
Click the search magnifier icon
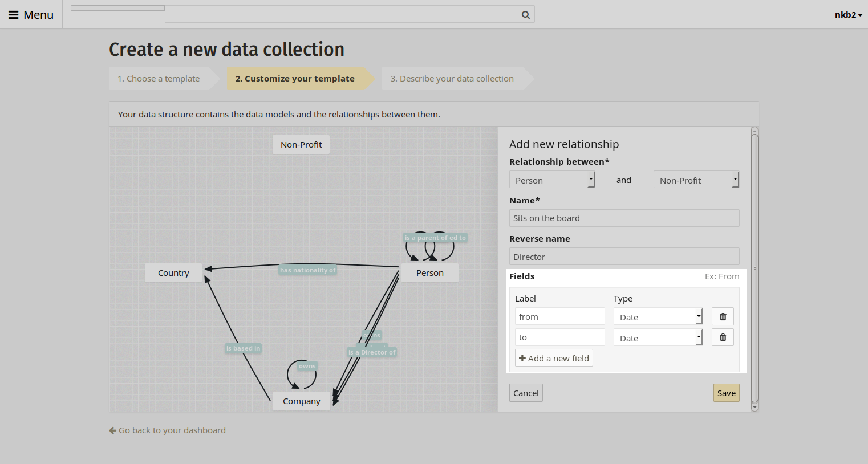coord(525,15)
